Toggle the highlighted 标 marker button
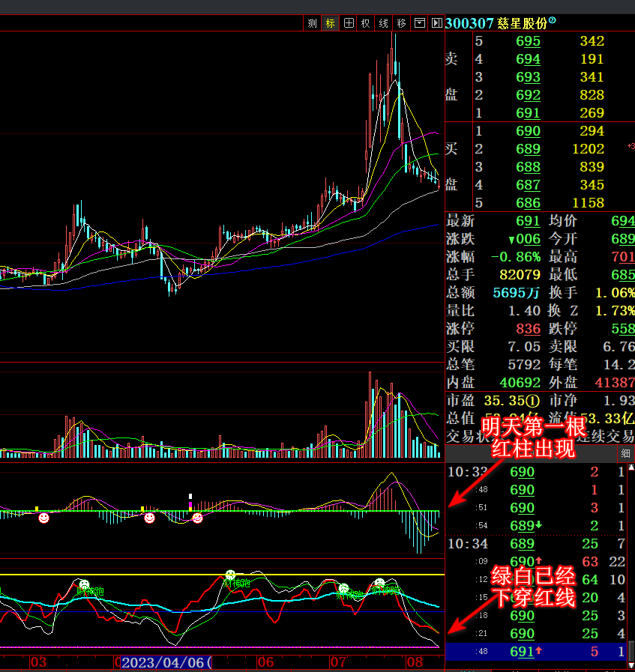The height and width of the screenshot is (672, 635). click(330, 23)
